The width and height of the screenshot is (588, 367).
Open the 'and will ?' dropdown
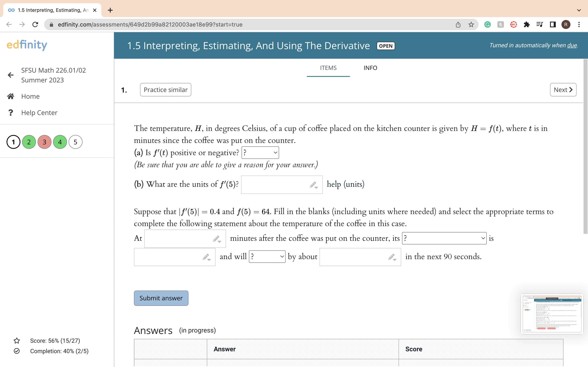pos(267,256)
